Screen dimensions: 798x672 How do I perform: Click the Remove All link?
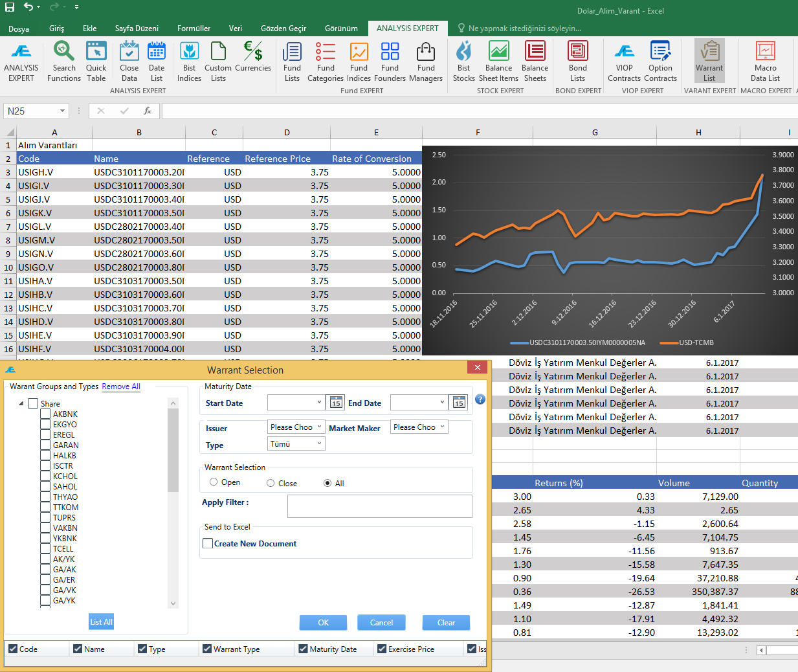pyautogui.click(x=121, y=386)
